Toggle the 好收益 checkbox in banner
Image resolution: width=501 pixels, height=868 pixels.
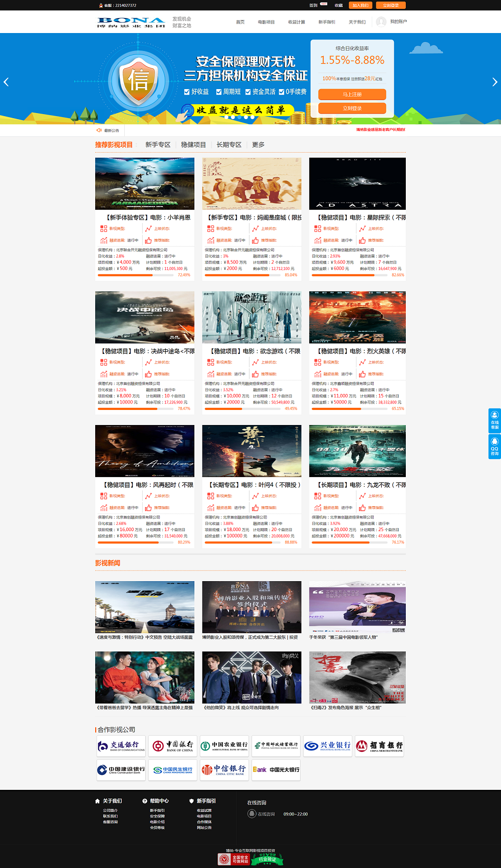[x=187, y=92]
